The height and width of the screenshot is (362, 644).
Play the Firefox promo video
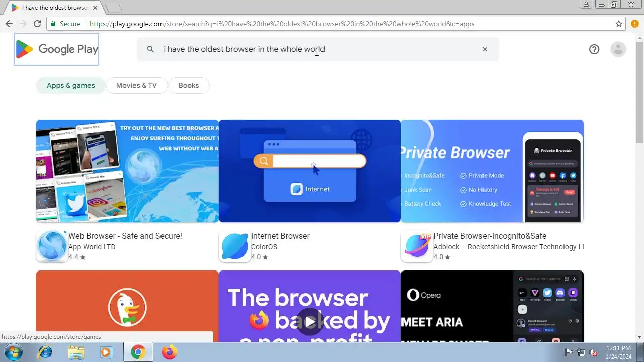310,322
